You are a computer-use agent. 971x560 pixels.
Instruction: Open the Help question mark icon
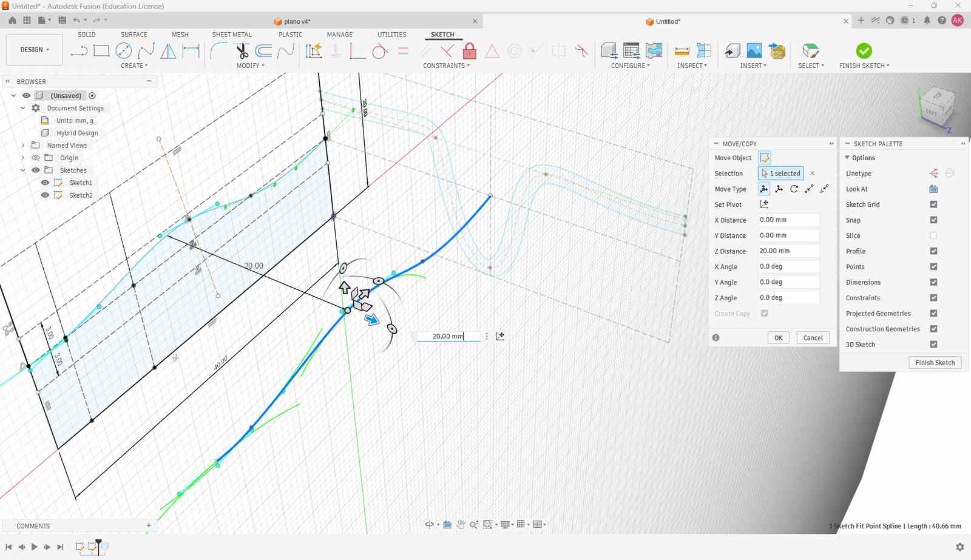click(x=942, y=21)
